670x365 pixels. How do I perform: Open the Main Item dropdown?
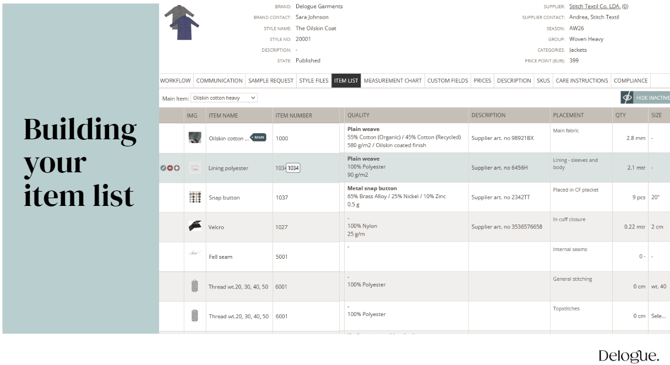pyautogui.click(x=224, y=98)
